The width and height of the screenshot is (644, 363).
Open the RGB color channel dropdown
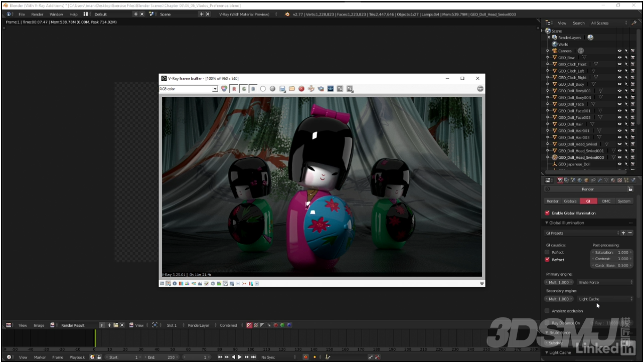point(189,89)
